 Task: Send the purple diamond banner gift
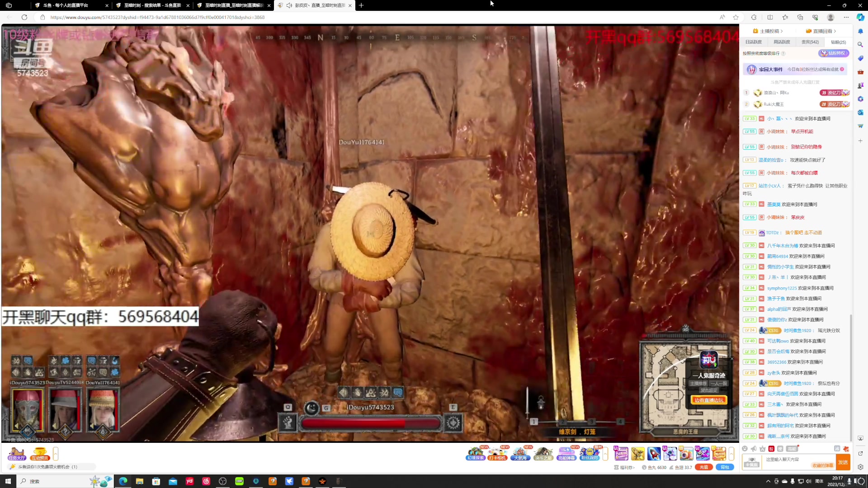[x=621, y=453]
